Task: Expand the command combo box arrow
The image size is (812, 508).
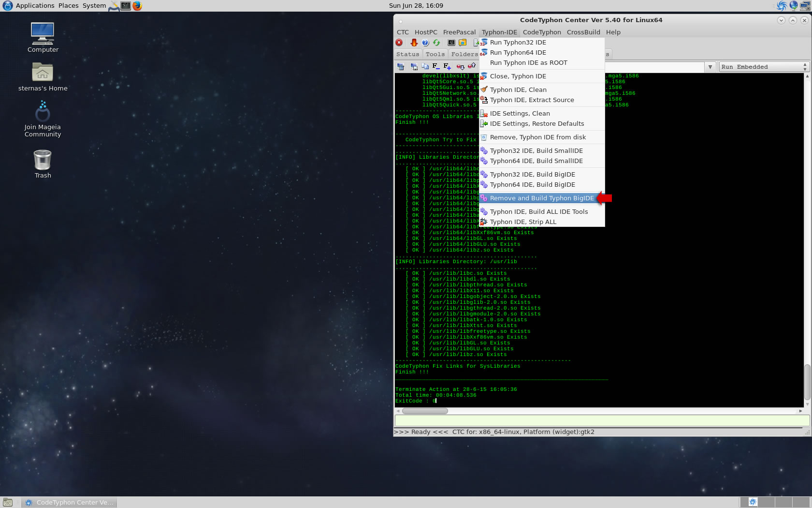Action: tap(710, 67)
